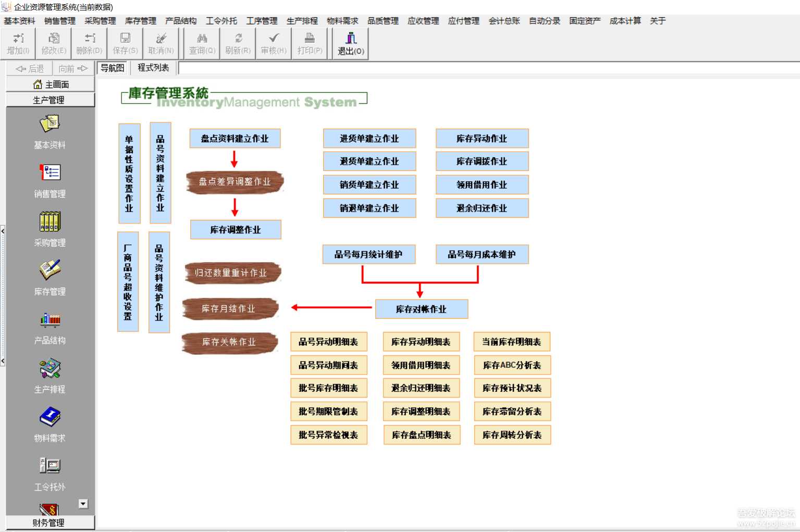800x532 pixels.
Task: Click the 基本资料 icon in sidebar
Action: tap(50, 124)
